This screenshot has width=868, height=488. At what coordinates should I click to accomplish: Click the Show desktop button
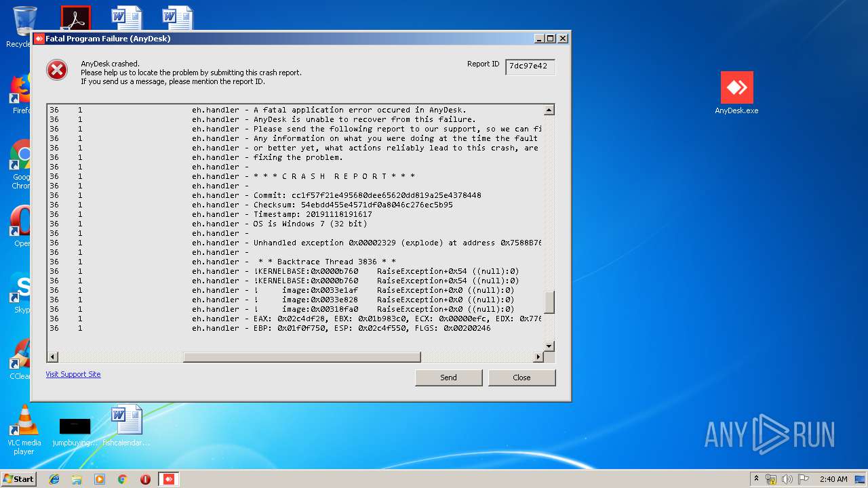(861, 479)
